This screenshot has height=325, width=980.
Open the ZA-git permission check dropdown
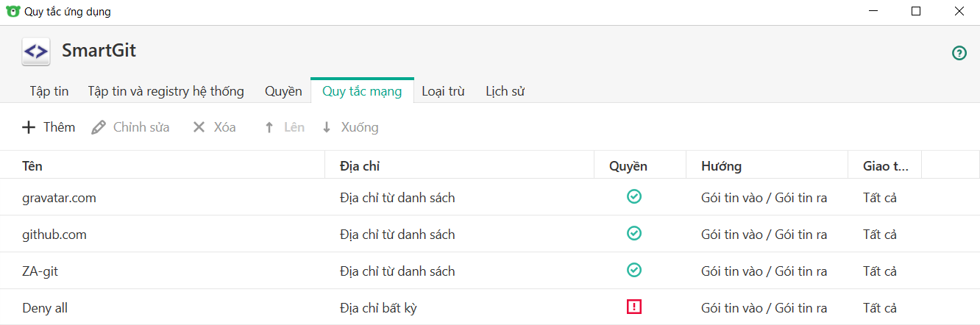coord(633,271)
